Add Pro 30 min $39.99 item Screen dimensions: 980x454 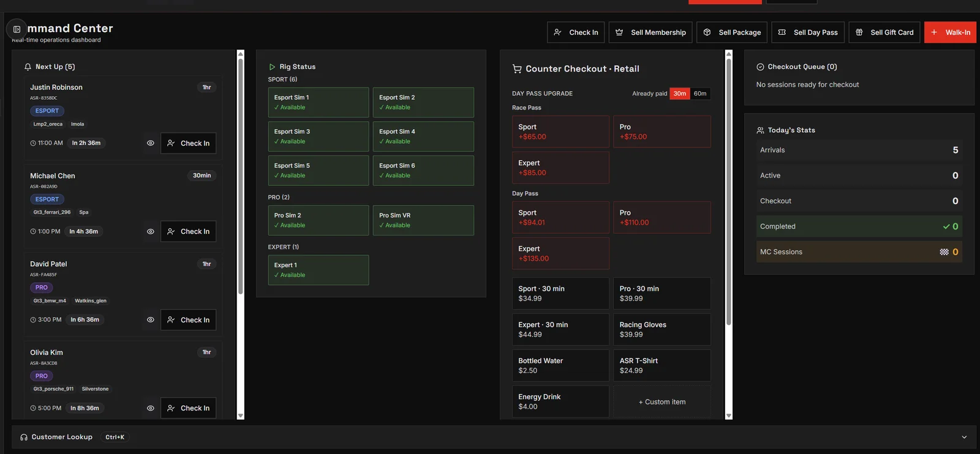[x=662, y=294]
